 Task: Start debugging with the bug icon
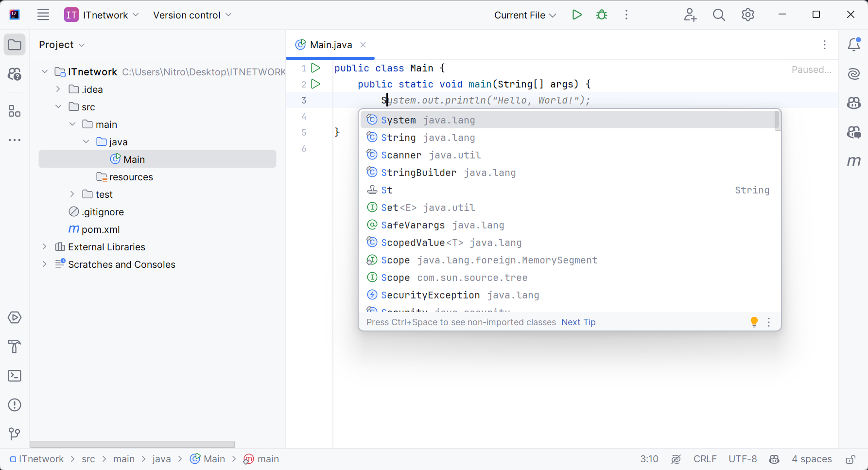[602, 15]
